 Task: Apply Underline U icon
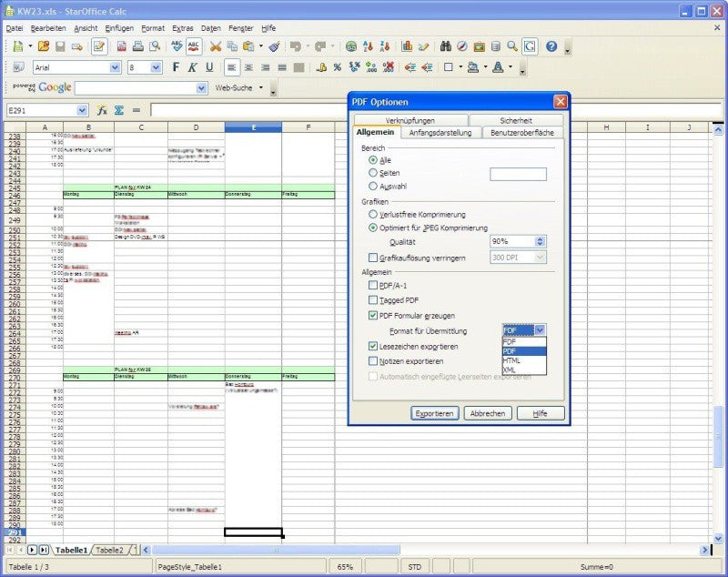click(209, 67)
